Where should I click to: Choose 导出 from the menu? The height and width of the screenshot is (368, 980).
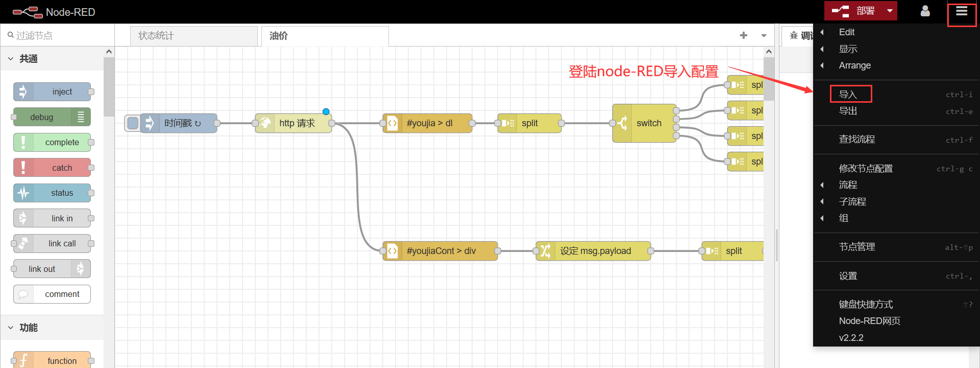click(848, 111)
